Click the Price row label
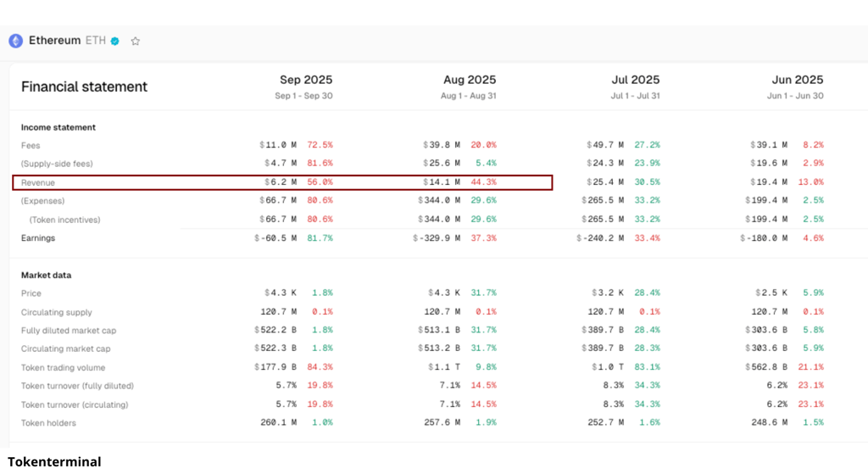Screen dimensions: 868x474 coord(31,293)
